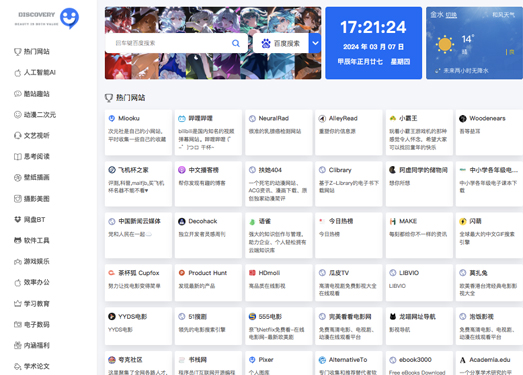The width and height of the screenshot is (523, 375).
Task: Click the Pixer card icon
Action: [252, 360]
